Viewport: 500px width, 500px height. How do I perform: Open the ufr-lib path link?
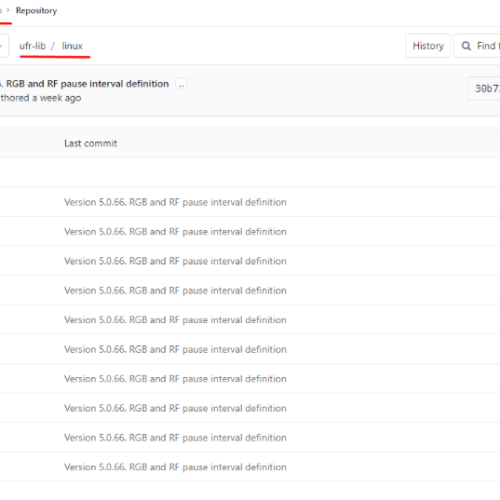32,46
